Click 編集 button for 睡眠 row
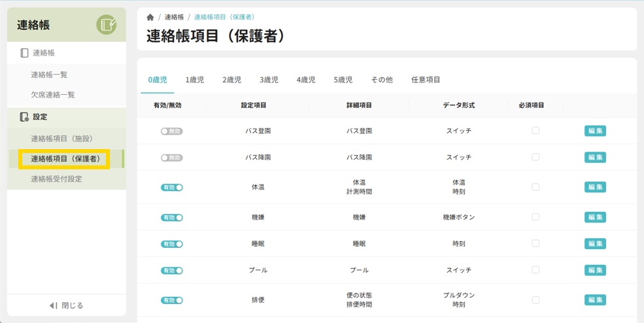Image resolution: width=644 pixels, height=323 pixels. coord(595,243)
